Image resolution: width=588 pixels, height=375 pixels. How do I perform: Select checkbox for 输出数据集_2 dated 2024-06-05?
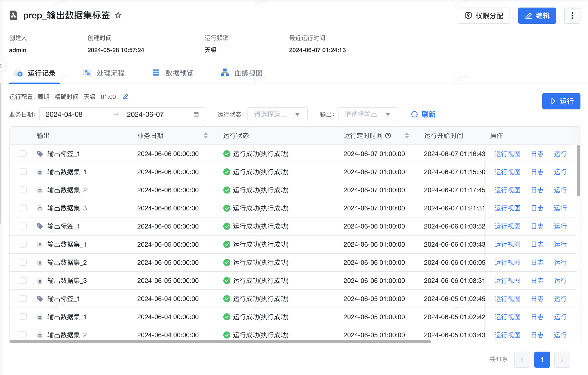point(23,262)
